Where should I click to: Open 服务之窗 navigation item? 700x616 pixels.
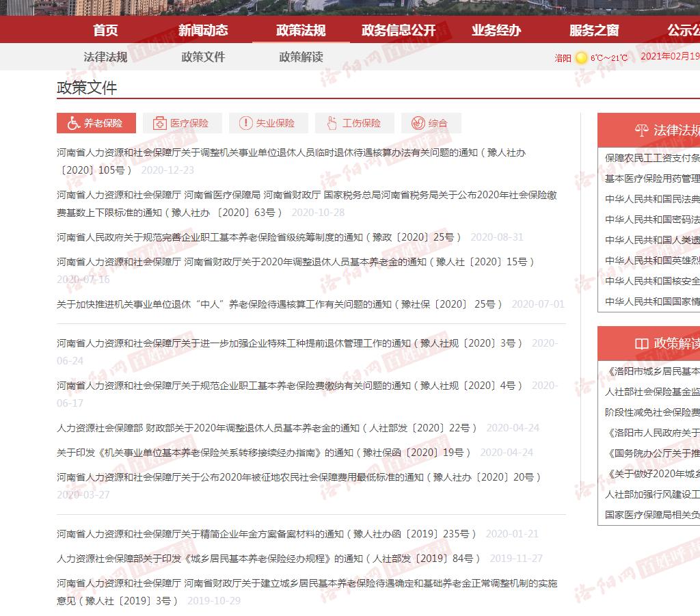pos(594,30)
